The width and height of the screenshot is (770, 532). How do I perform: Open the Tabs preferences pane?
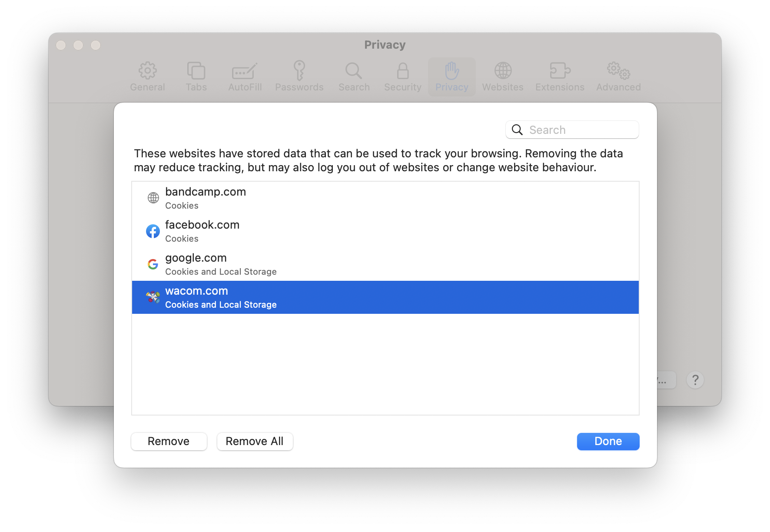click(x=196, y=76)
